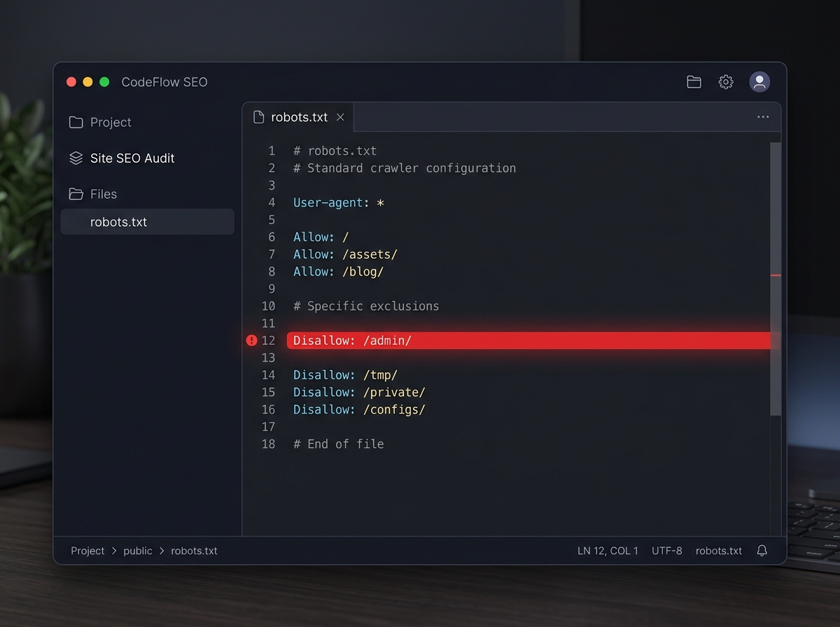Click the Files open-folder icon
Screen dimensions: 840x627
(x=76, y=194)
